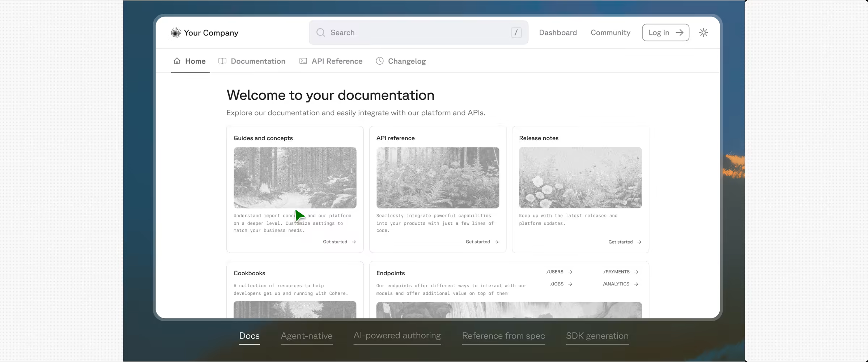This screenshot has height=362, width=868.
Task: Click the 'Our endpoints offer different ways' description
Action: (451, 289)
